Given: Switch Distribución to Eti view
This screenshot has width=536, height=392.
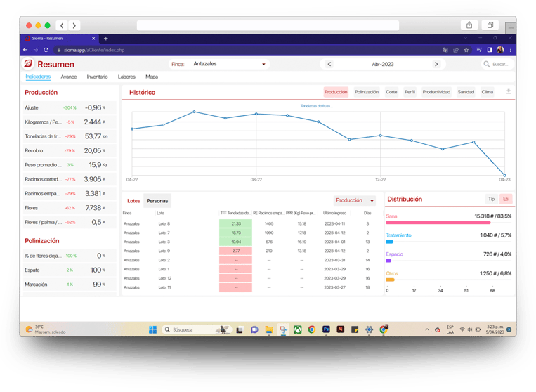Looking at the screenshot, I should [x=506, y=199].
